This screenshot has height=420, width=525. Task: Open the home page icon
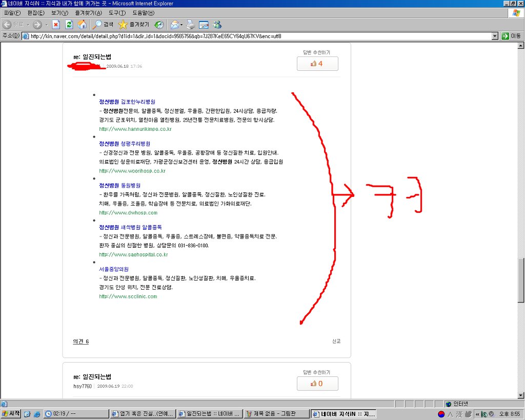click(x=82, y=25)
